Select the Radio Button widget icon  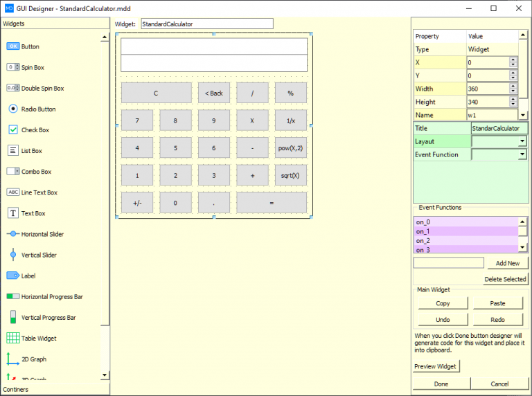pos(13,109)
